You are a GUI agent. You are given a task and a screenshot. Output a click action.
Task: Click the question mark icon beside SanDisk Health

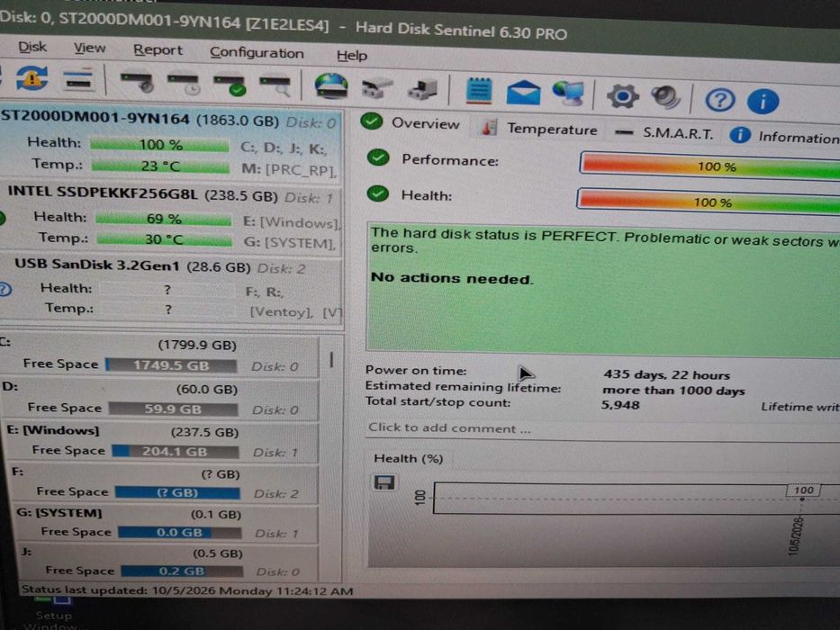[x=5, y=289]
